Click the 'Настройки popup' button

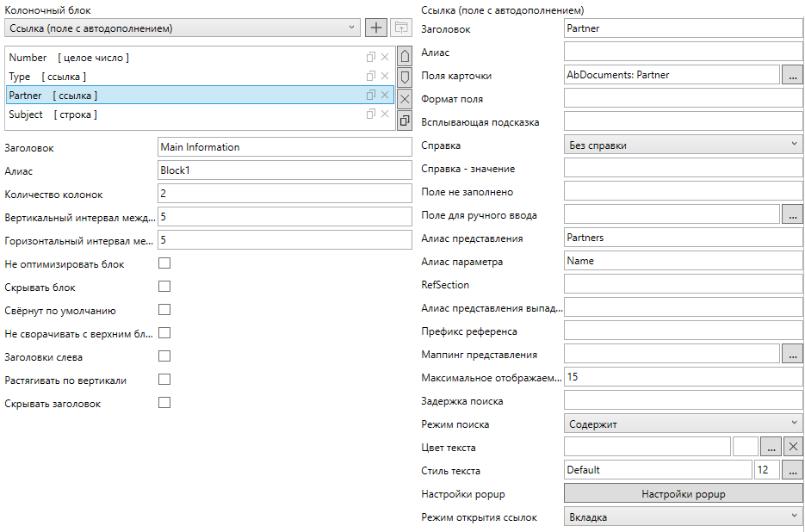click(x=683, y=493)
